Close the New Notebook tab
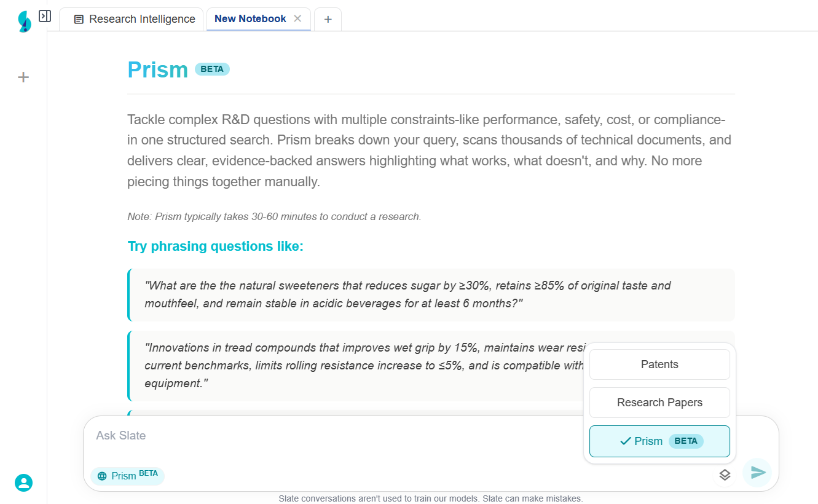This screenshot has height=504, width=818. point(297,18)
